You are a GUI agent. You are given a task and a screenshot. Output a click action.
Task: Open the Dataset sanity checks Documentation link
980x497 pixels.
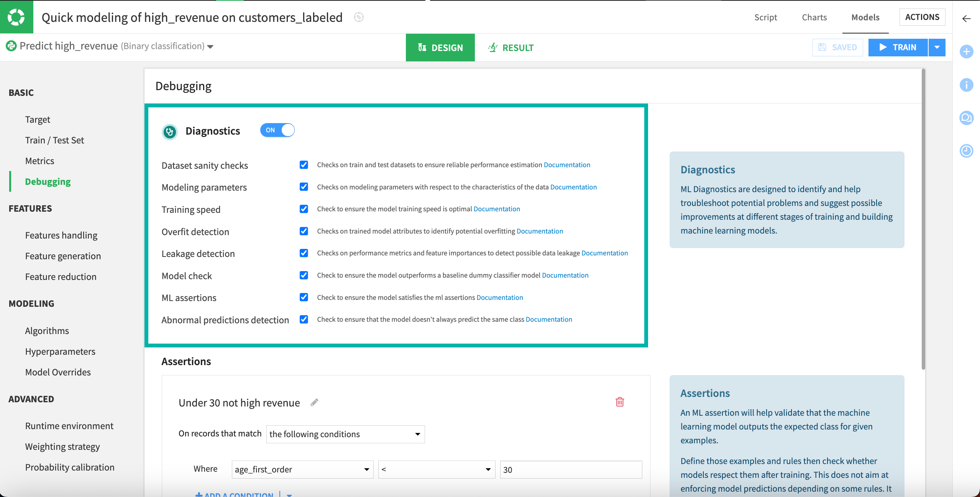tap(567, 165)
